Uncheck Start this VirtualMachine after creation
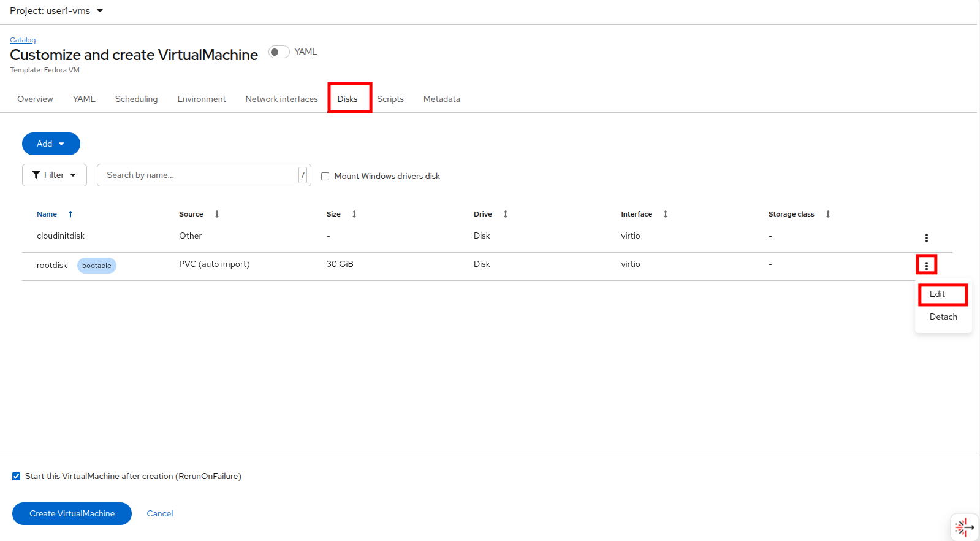980x541 pixels. pos(17,477)
